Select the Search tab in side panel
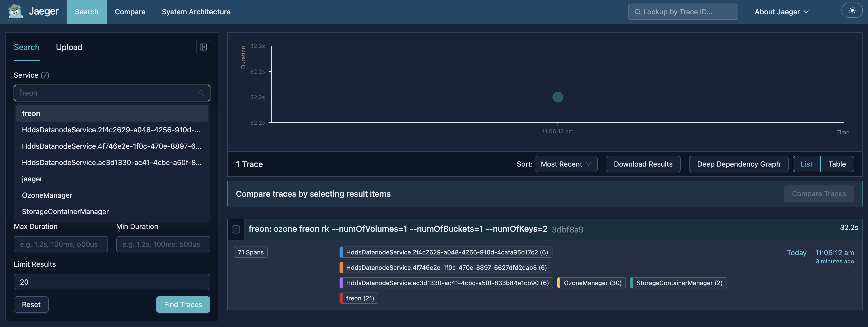Image resolution: width=868 pixels, height=327 pixels. point(27,47)
